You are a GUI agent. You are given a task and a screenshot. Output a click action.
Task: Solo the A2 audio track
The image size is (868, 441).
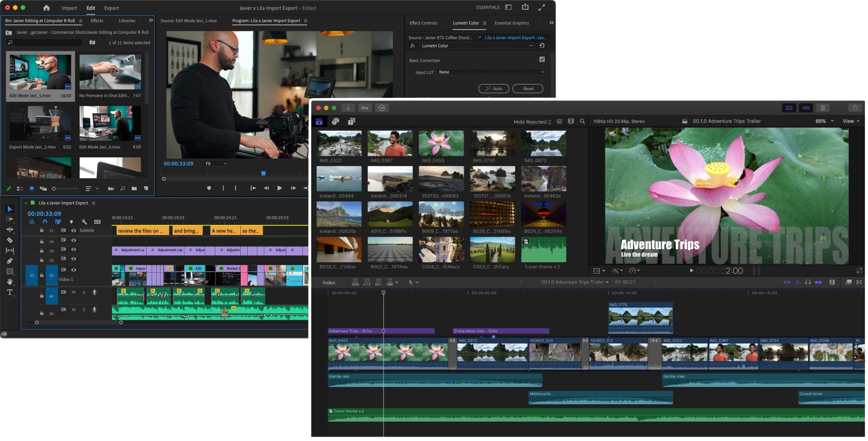coord(84,310)
